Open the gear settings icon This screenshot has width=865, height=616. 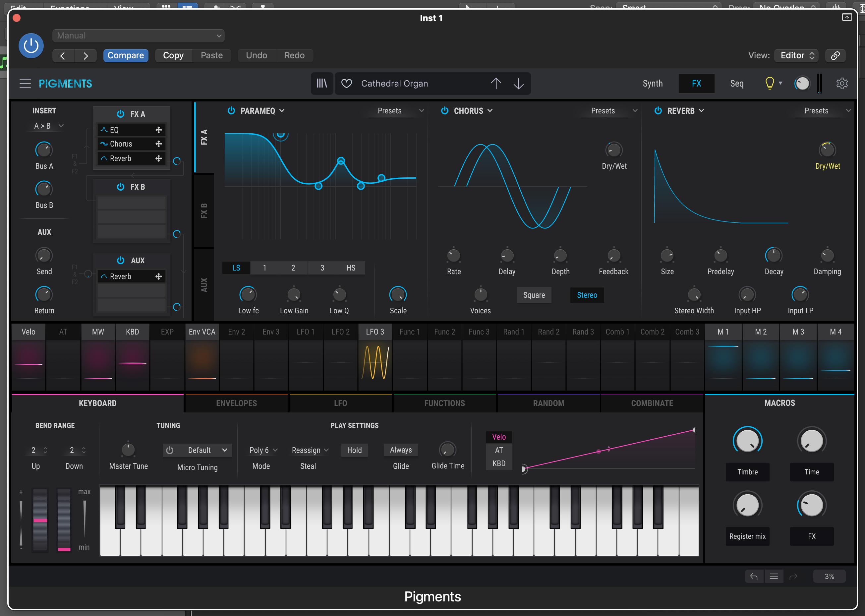coord(842,84)
